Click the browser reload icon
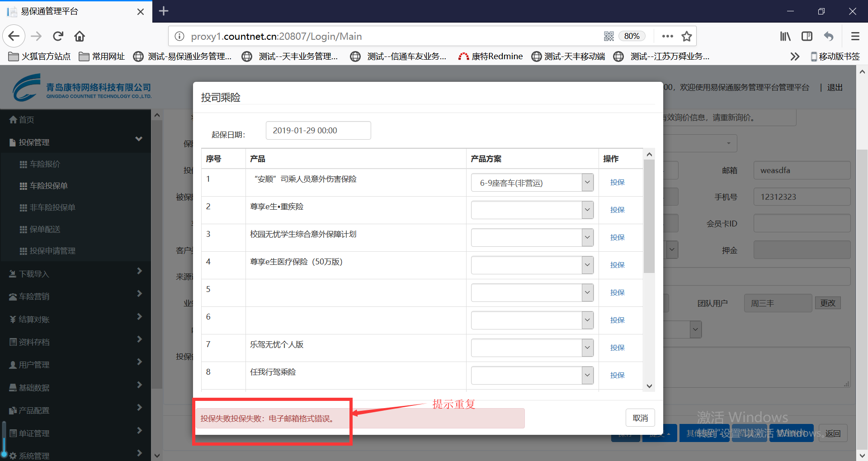The width and height of the screenshot is (868, 461). (x=58, y=36)
